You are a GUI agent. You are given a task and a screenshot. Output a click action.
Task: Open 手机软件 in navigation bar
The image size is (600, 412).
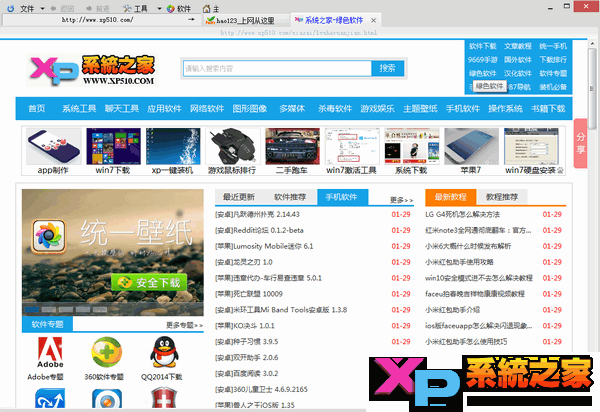click(x=463, y=109)
